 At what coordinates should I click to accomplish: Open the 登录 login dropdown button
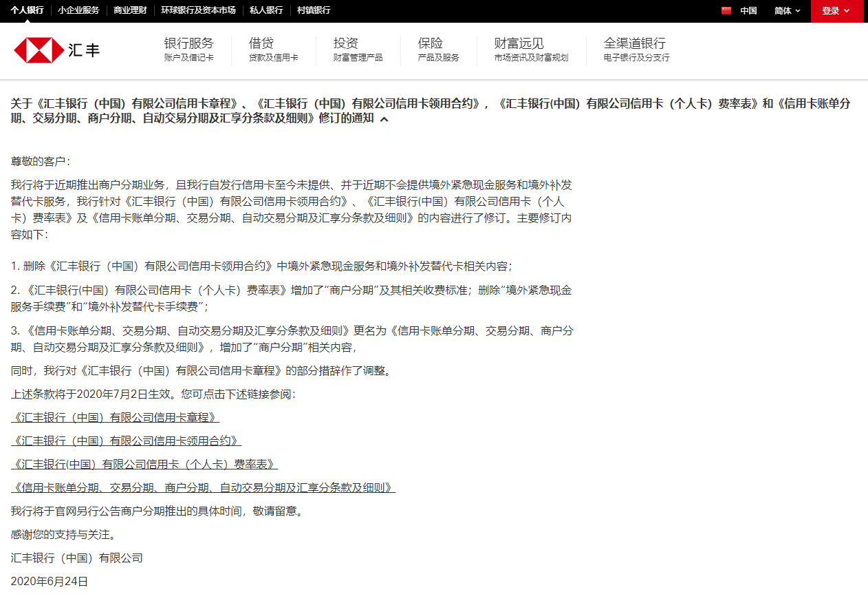[836, 11]
